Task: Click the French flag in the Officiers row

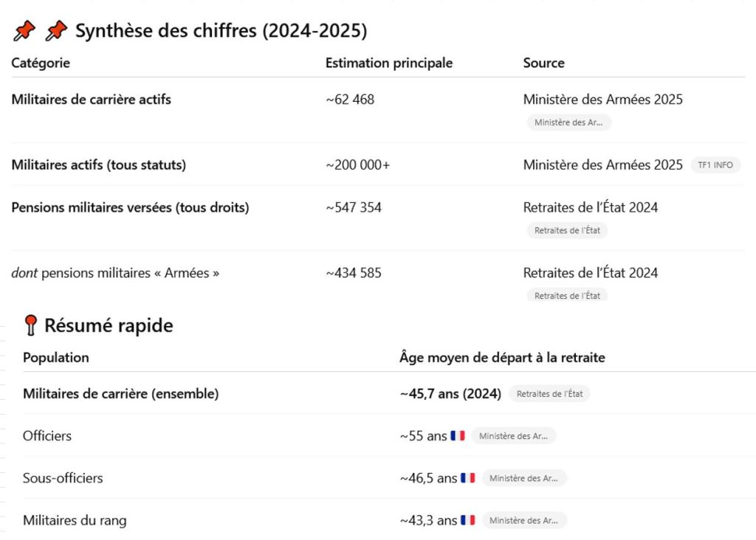Action: pyautogui.click(x=458, y=436)
